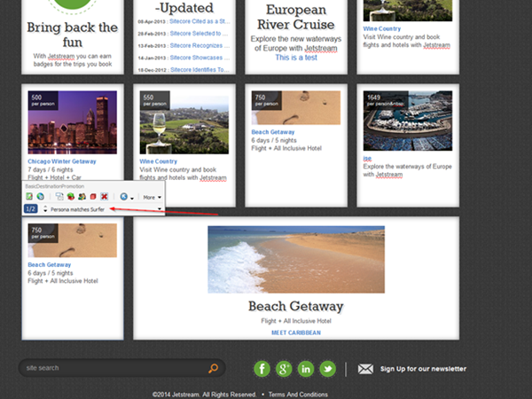
Task: Open the Sitecore Showcases news link
Action: click(199, 58)
